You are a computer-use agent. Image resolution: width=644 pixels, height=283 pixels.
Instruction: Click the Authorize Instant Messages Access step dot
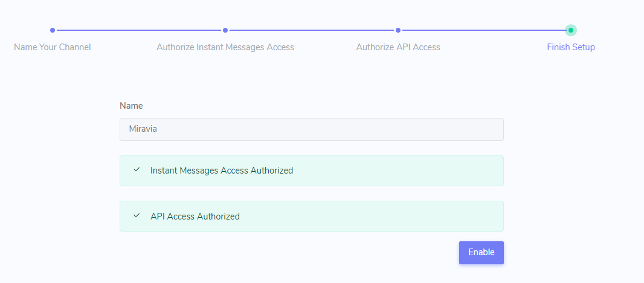coord(225,30)
